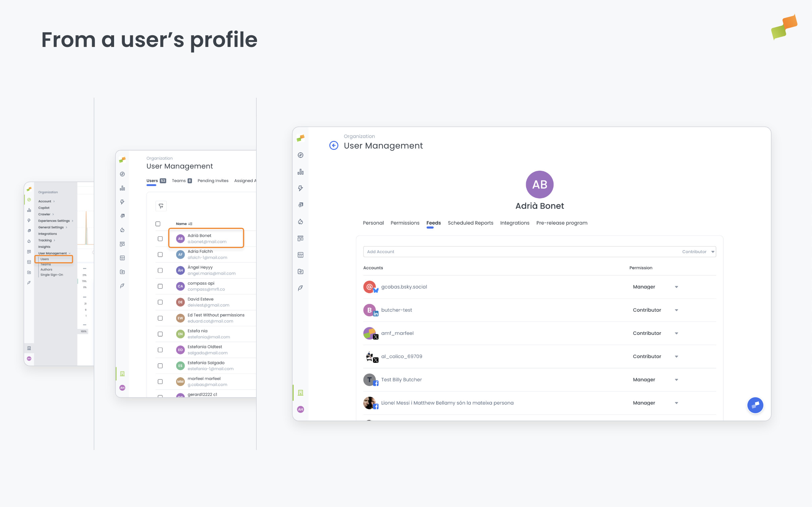Select the leaf icon near the sidebar bottom
Image resolution: width=812 pixels, height=507 pixels.
pos(300,288)
